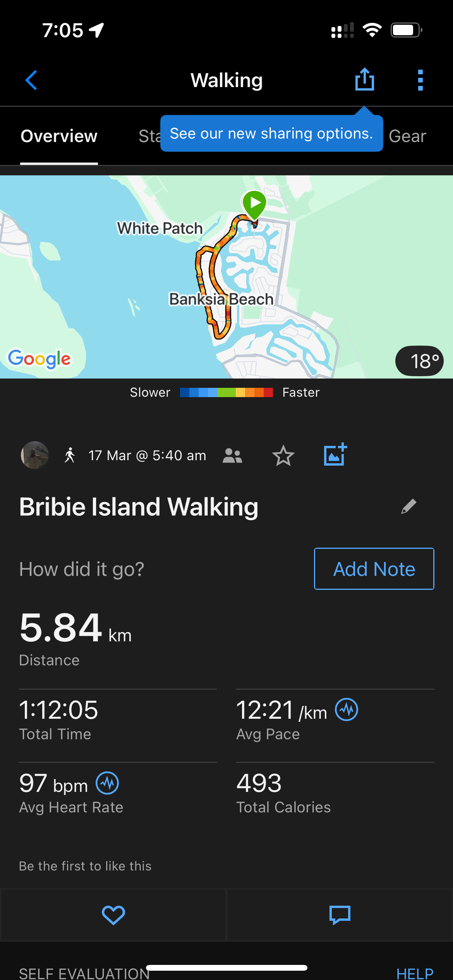Image resolution: width=453 pixels, height=980 pixels.
Task: Tap the green start marker on map
Action: click(254, 203)
